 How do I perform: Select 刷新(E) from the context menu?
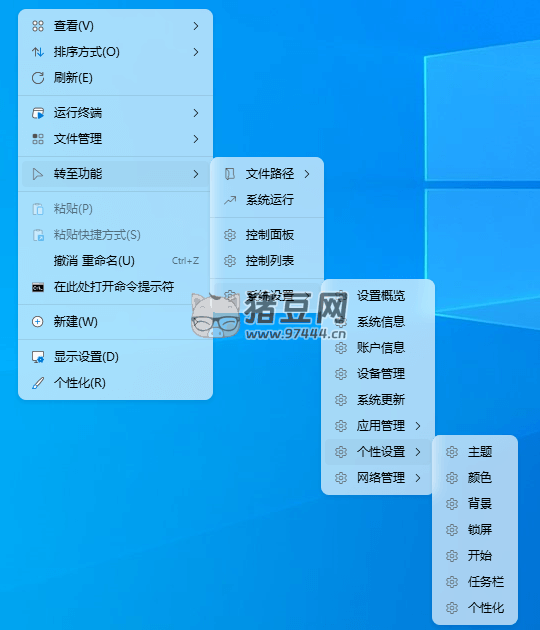115,78
